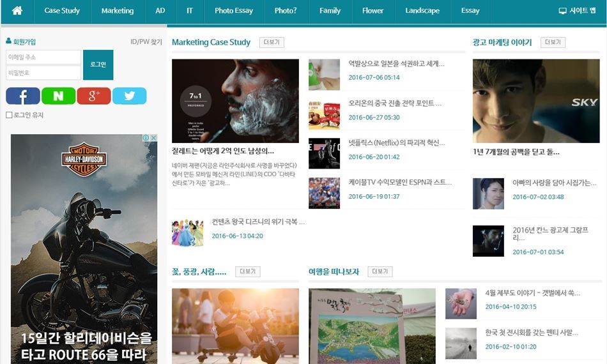Open the Marketing Case Study heading

click(x=211, y=42)
